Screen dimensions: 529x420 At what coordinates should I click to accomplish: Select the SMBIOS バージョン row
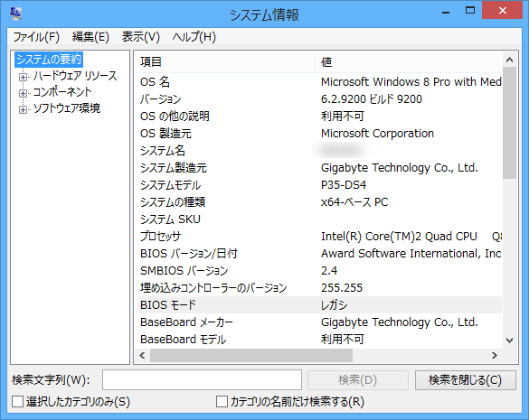[x=320, y=271]
